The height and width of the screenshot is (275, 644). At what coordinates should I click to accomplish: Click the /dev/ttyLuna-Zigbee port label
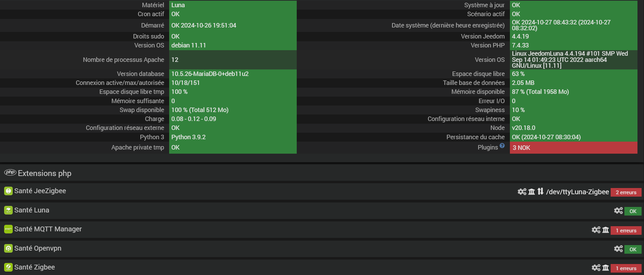pyautogui.click(x=577, y=192)
